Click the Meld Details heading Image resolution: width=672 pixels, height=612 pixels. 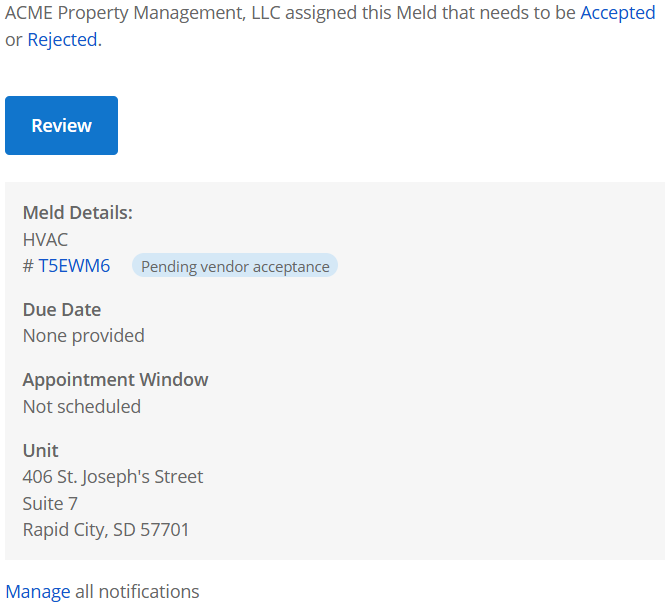click(78, 213)
